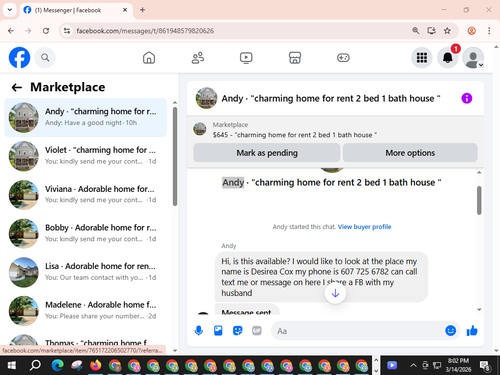Viewport: 500px width, 375px height.
Task: Open the emoji picker smiley
Action: coord(450,330)
